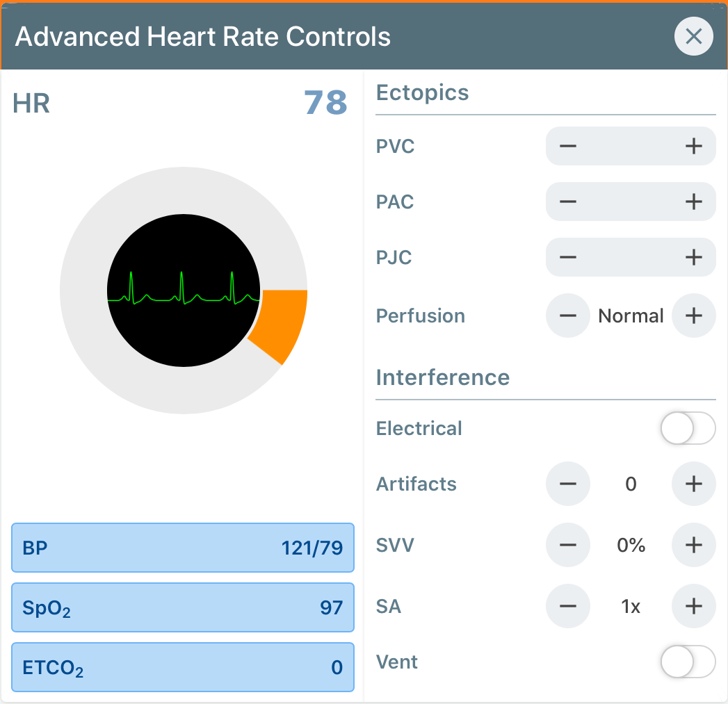The width and height of the screenshot is (728, 704).
Task: Open the ETCO2 vital control
Action: [x=182, y=667]
